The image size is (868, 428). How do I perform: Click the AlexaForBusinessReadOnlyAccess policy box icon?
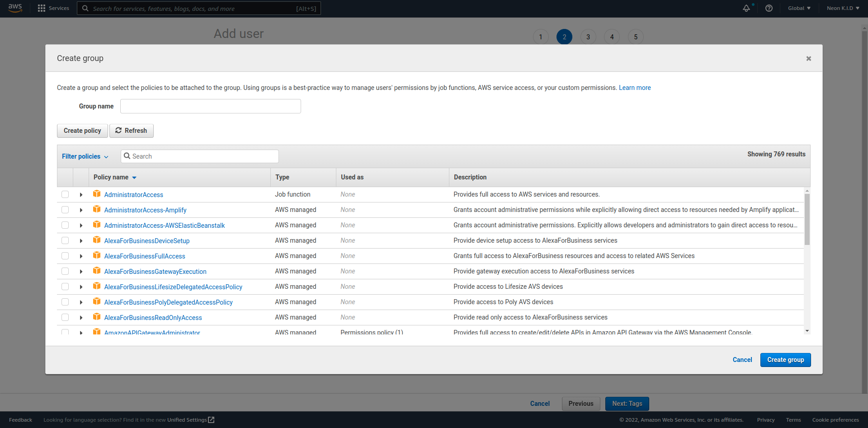click(97, 317)
